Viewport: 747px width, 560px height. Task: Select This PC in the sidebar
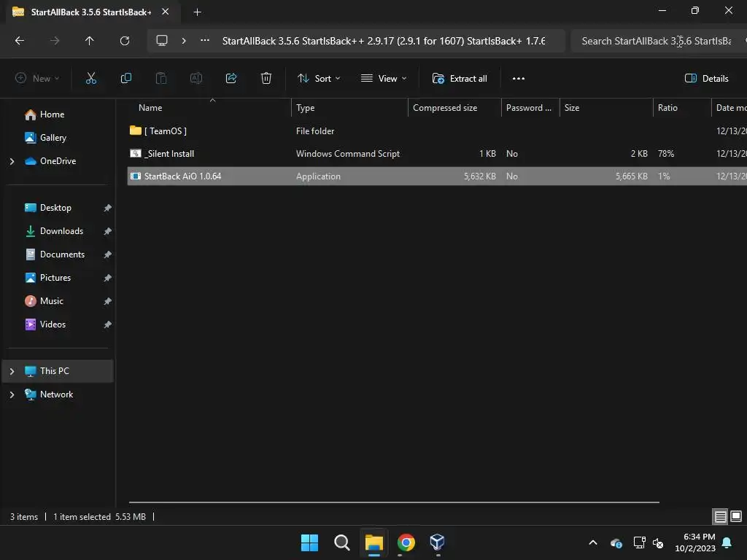(58, 371)
